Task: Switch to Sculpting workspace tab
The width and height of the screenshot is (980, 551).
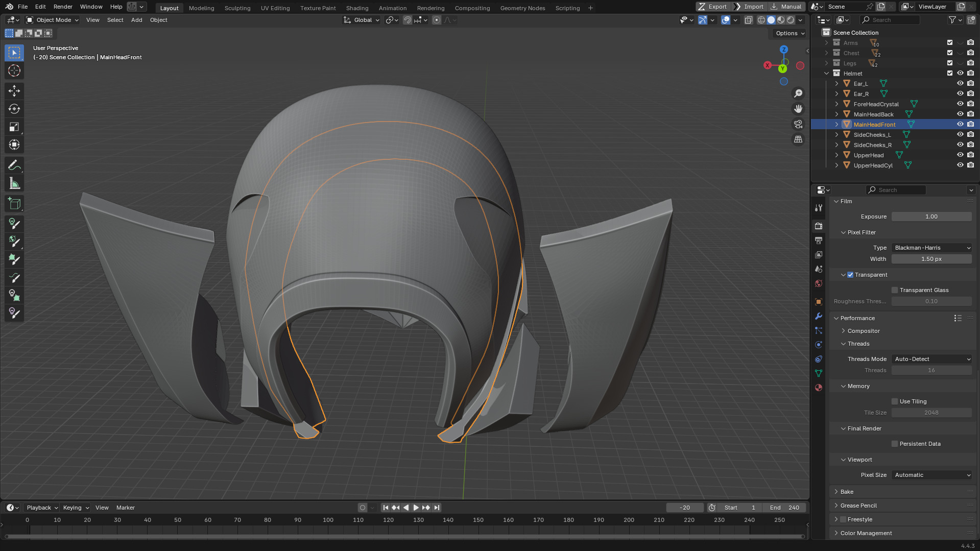Action: coord(237,8)
